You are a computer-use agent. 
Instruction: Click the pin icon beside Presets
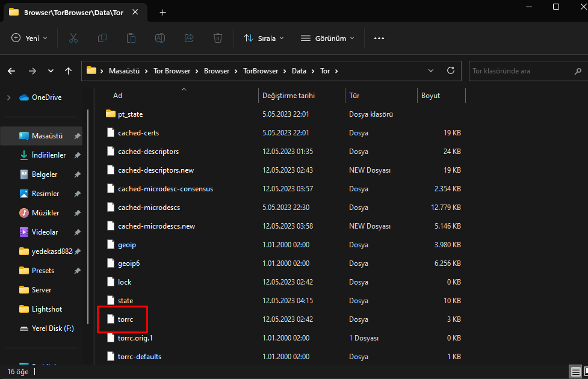77,271
